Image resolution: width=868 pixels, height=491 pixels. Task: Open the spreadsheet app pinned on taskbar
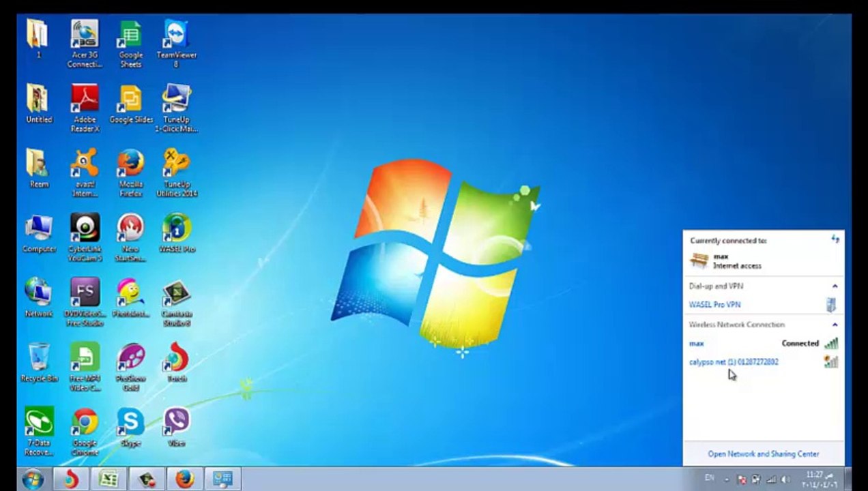tap(108, 479)
